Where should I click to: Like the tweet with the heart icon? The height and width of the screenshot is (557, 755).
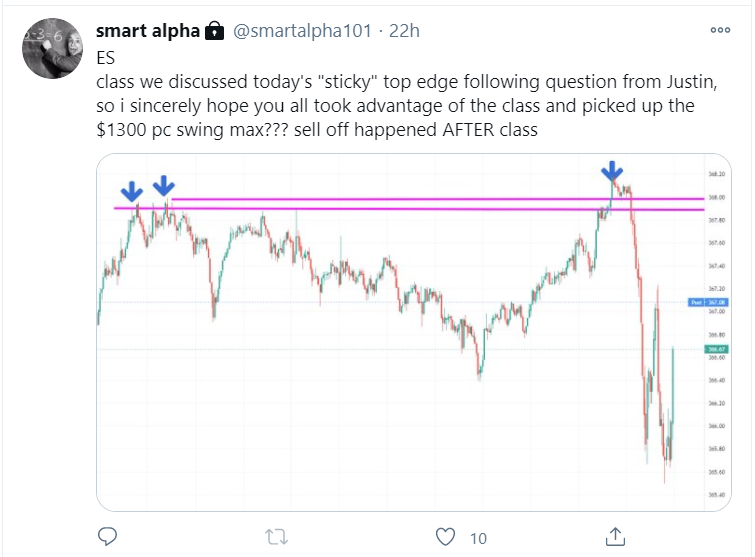click(x=446, y=537)
